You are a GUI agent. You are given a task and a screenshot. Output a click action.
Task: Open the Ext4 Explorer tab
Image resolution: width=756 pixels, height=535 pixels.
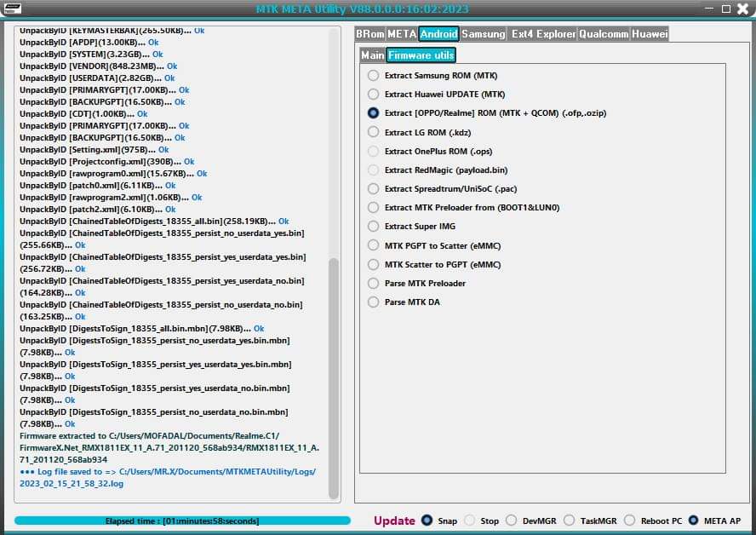click(x=543, y=34)
